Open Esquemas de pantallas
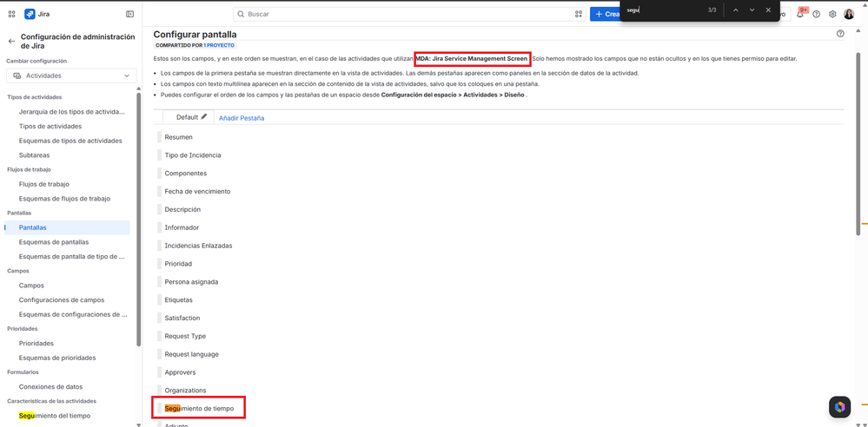This screenshot has height=427, width=868. coord(54,242)
